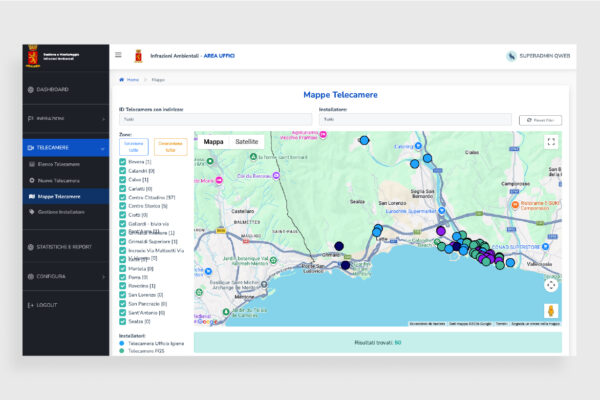600x400 pixels.
Task: Click the blue Telecamera Ufficio Igiene legend dot
Action: 122,343
